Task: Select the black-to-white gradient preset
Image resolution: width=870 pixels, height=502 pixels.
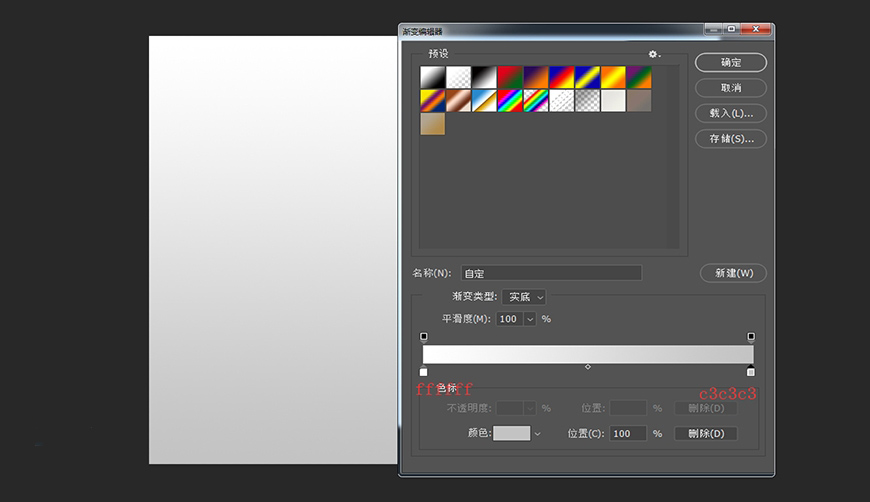Action: click(484, 78)
